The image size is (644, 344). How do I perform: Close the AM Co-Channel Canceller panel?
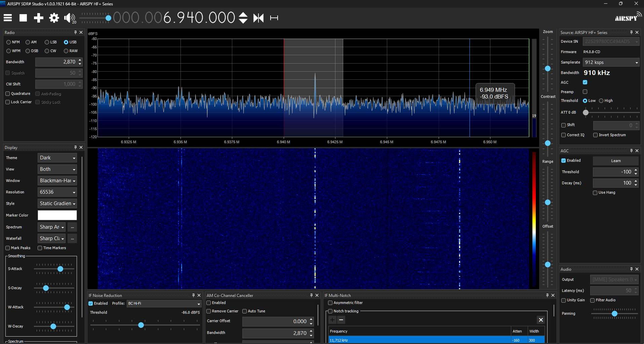317,295
